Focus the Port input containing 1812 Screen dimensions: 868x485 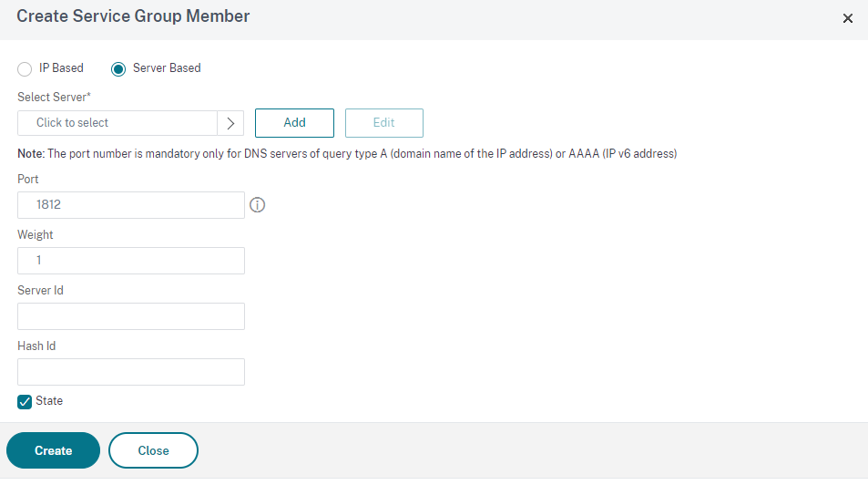131,205
